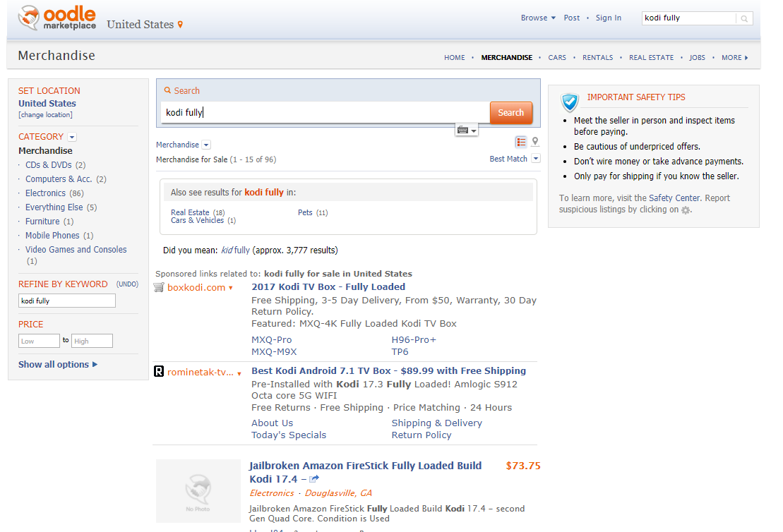The image size is (783, 532).
Task: Click the No Photo listing thumbnail
Action: [x=198, y=490]
